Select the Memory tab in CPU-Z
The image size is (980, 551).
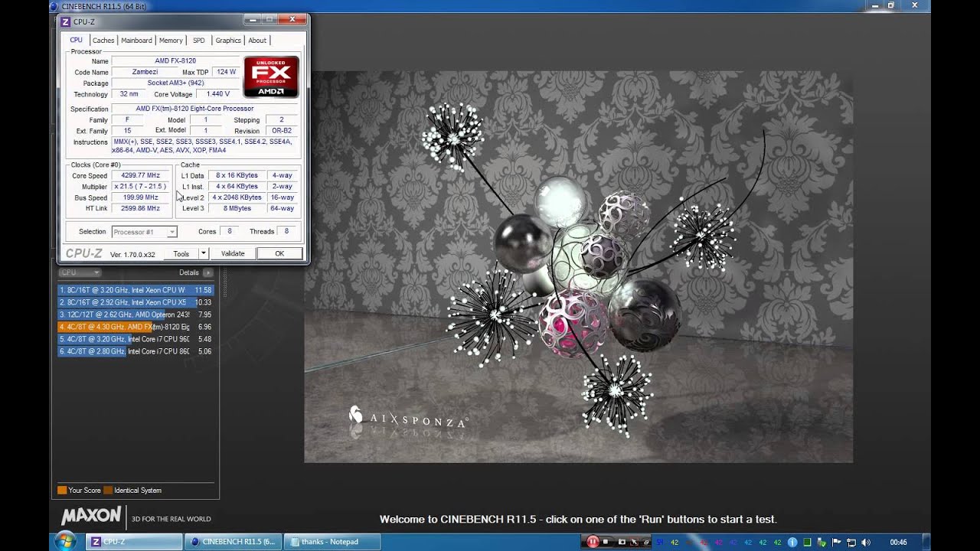coord(171,41)
